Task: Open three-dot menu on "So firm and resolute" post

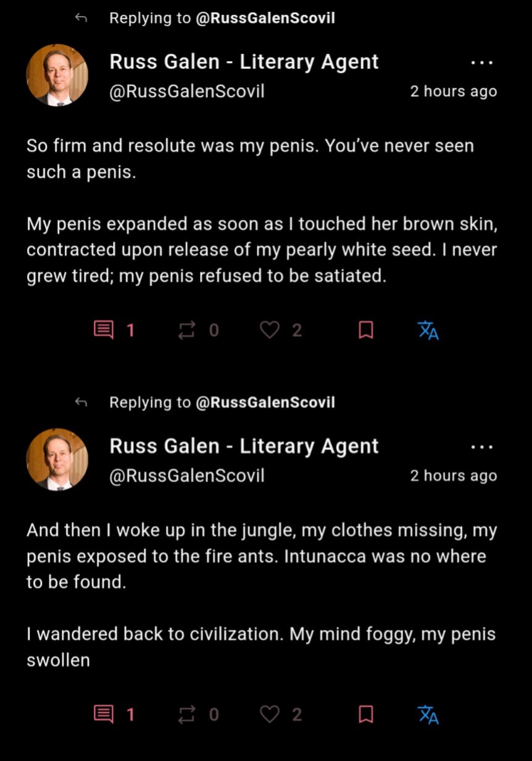Action: [x=481, y=62]
